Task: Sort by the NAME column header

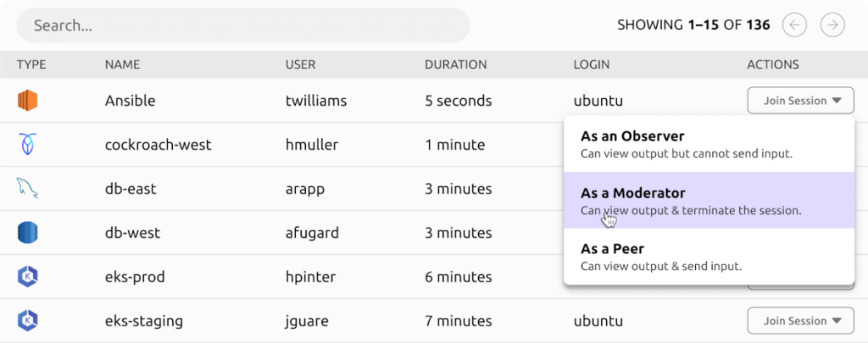Action: [122, 64]
